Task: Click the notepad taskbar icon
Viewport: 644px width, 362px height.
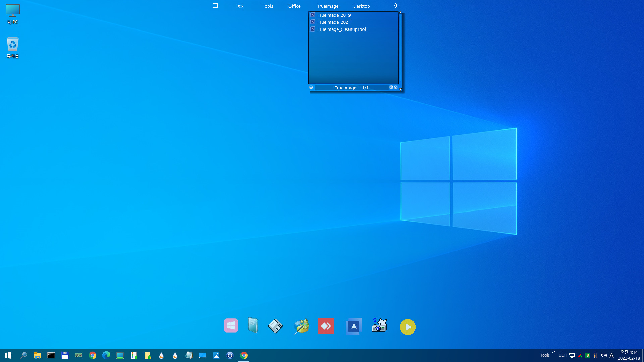Action: tap(189, 355)
